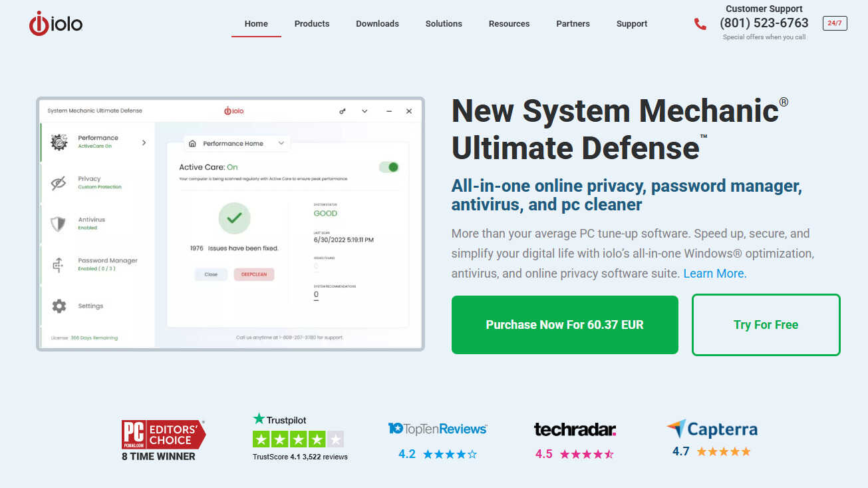Click the green checkmark circle
The height and width of the screenshot is (488, 868).
point(234,218)
